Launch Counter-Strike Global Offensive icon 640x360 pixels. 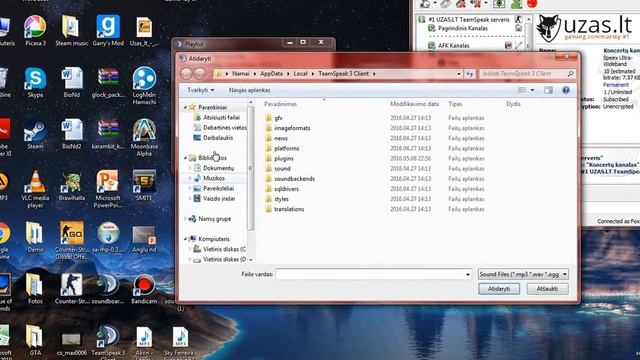[71, 241]
